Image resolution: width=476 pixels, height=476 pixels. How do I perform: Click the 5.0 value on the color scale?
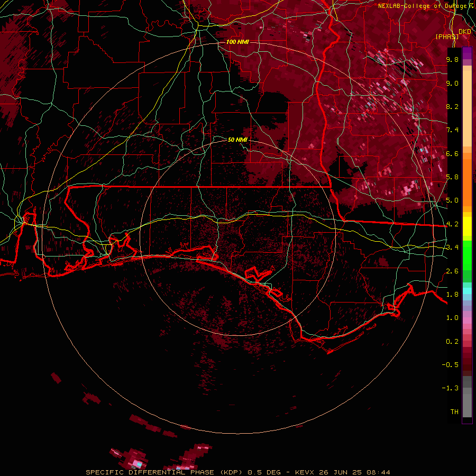coord(452,200)
